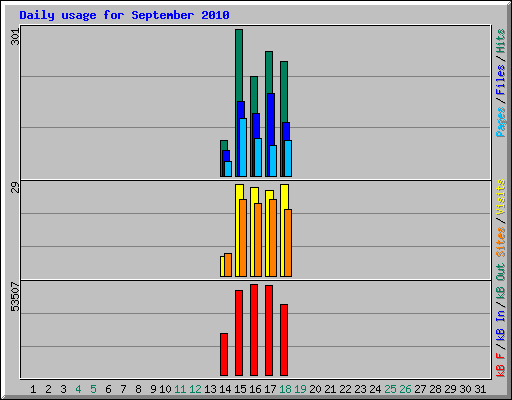The height and width of the screenshot is (400, 512).
Task: Select the red kB bar for day 17
Action: tap(269, 331)
